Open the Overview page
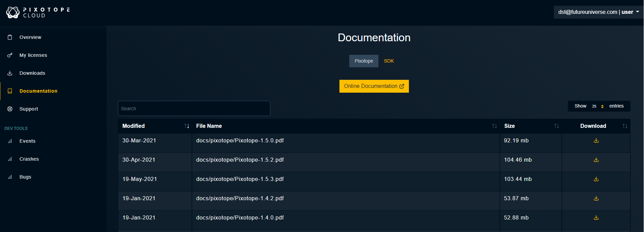 30,37
